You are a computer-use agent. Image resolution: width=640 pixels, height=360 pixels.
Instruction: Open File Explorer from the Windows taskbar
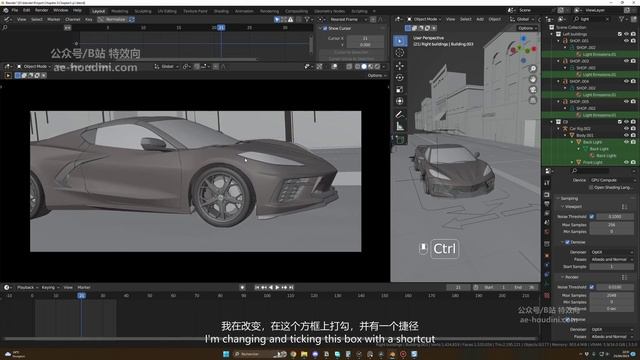(304, 354)
